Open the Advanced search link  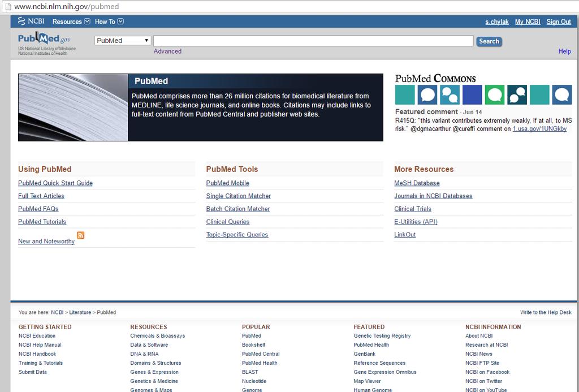[x=167, y=51]
